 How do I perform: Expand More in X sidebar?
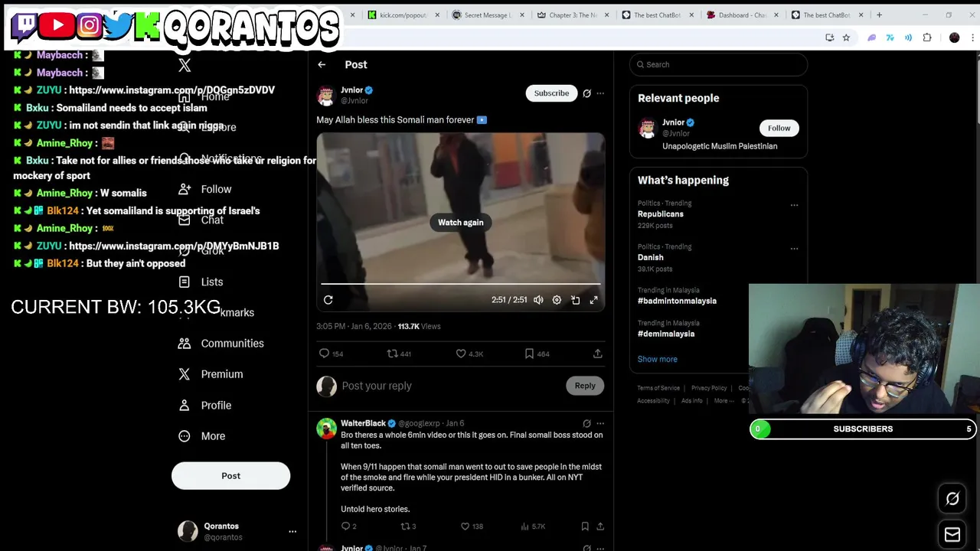(x=201, y=436)
